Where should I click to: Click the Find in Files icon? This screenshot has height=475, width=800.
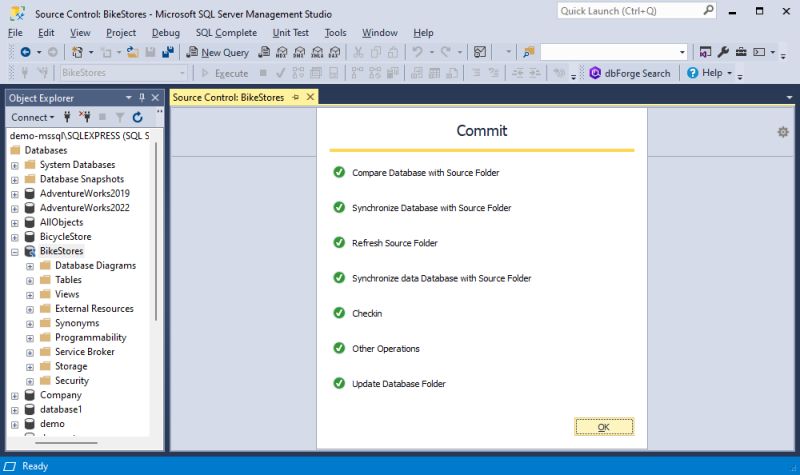529,52
